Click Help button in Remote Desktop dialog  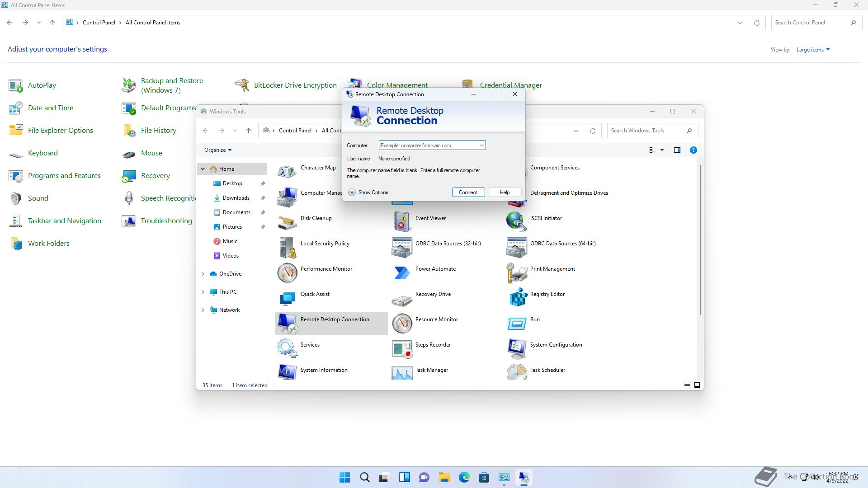[505, 192]
